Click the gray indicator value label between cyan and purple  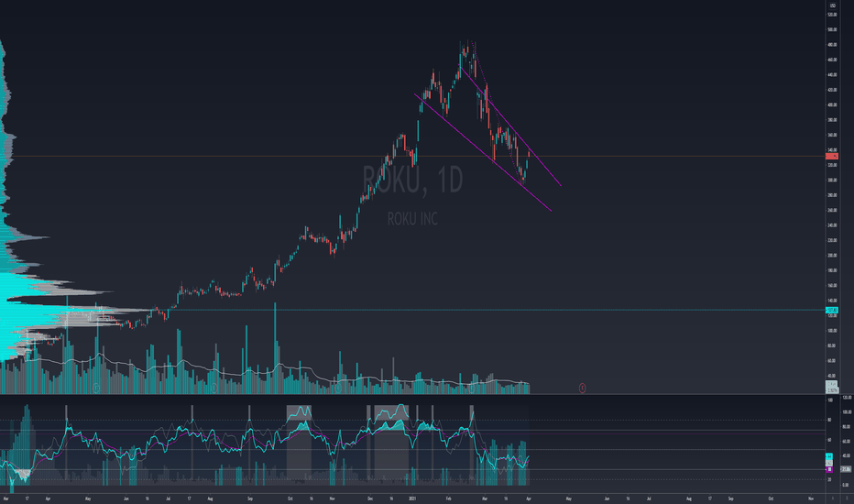[x=829, y=463]
